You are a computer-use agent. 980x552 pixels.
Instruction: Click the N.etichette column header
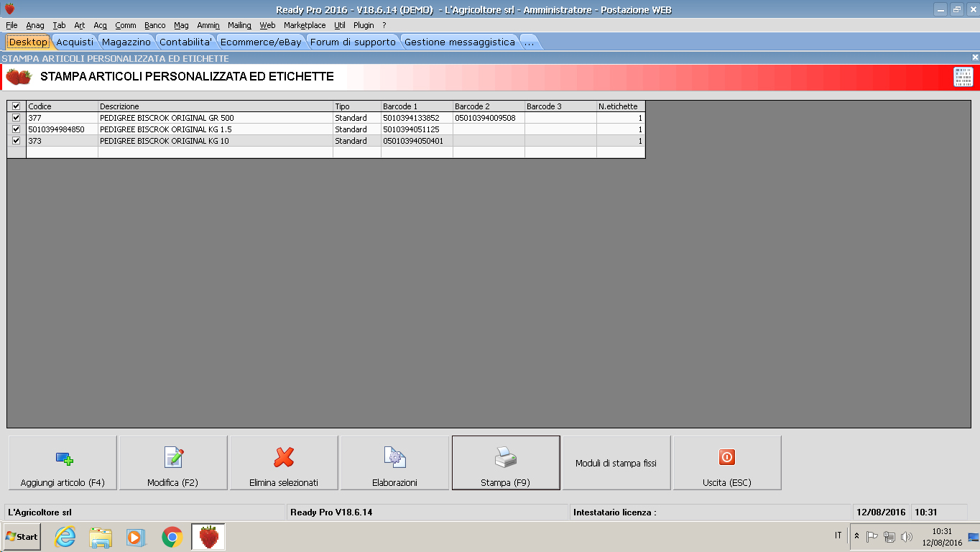pos(621,106)
